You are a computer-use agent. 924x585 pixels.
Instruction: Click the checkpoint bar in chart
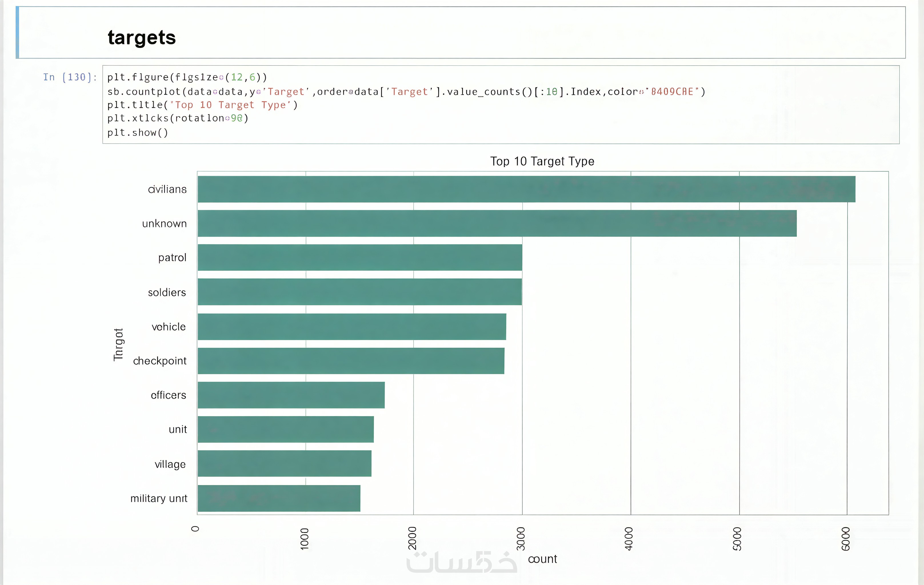coord(351,360)
